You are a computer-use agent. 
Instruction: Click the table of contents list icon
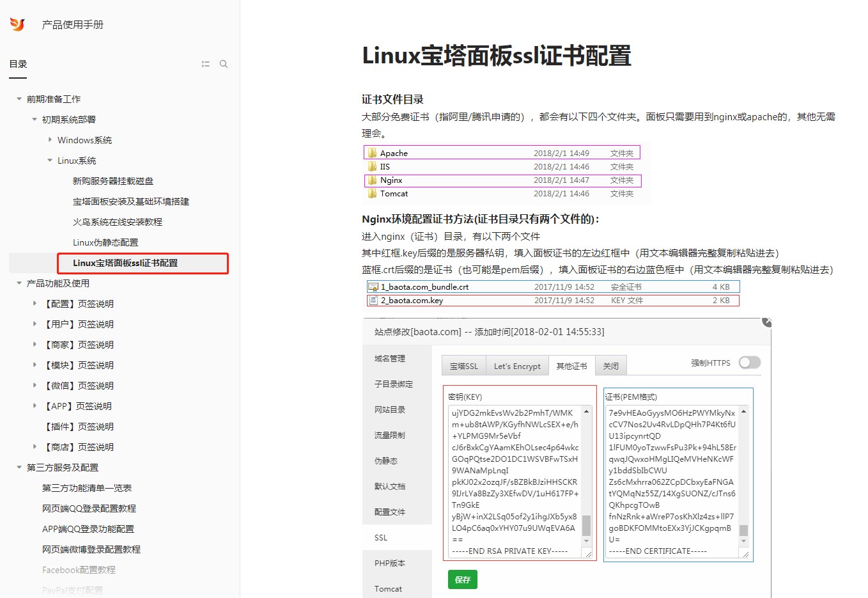[x=205, y=64]
